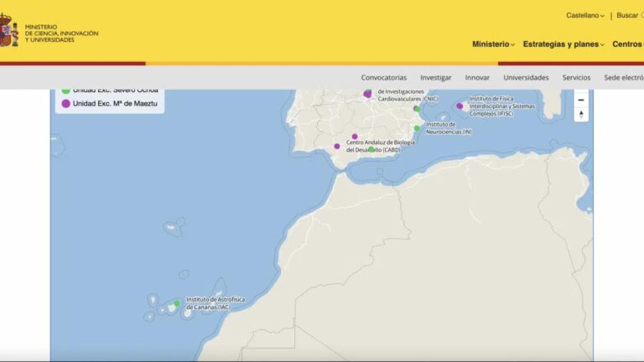Open the Convocatorias tab
Screen dimensions: 644x362
383,77
